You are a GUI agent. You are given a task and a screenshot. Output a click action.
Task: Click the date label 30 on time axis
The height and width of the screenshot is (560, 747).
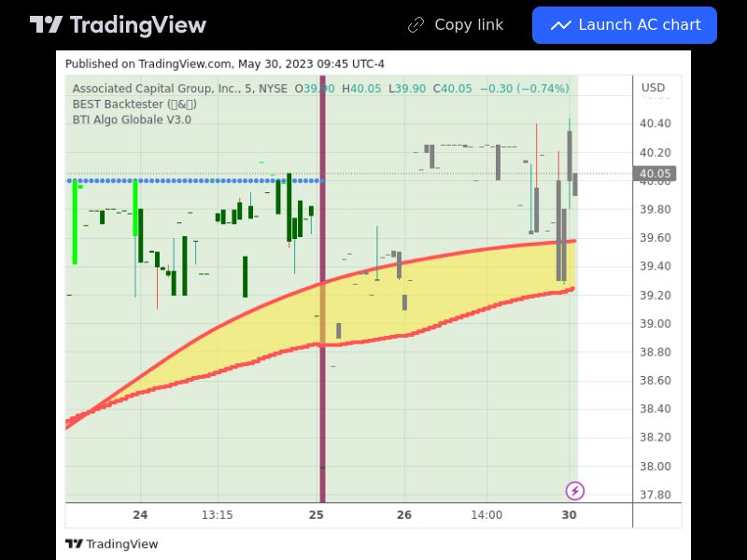click(569, 515)
